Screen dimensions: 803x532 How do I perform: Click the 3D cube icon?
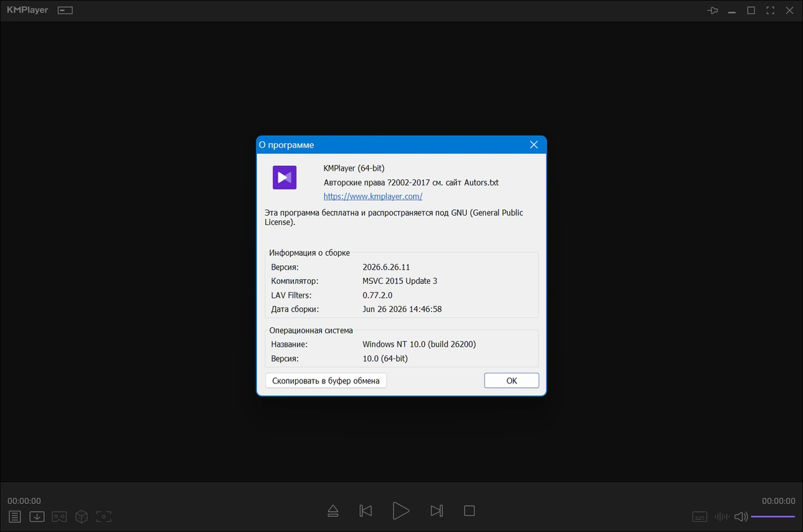click(82, 517)
